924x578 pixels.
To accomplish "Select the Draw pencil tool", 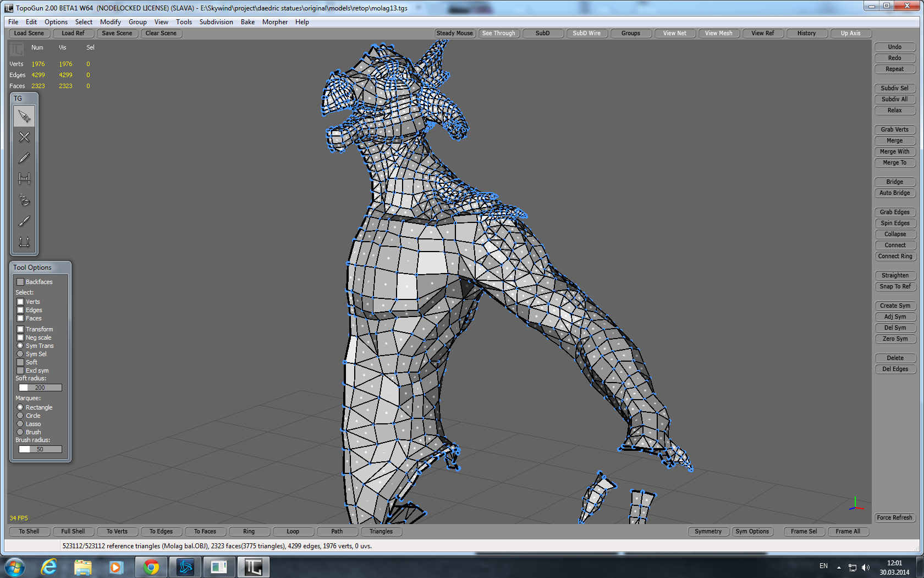I will (x=24, y=158).
